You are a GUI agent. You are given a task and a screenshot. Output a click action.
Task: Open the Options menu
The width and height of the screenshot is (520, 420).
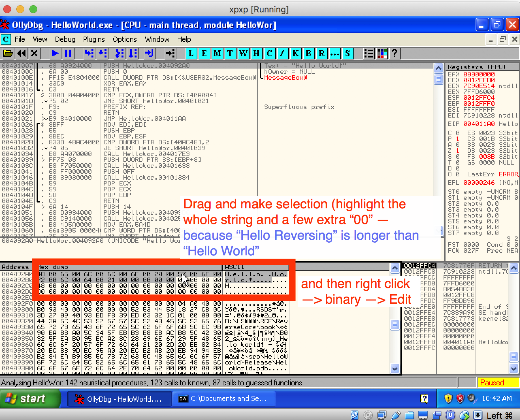click(x=125, y=39)
